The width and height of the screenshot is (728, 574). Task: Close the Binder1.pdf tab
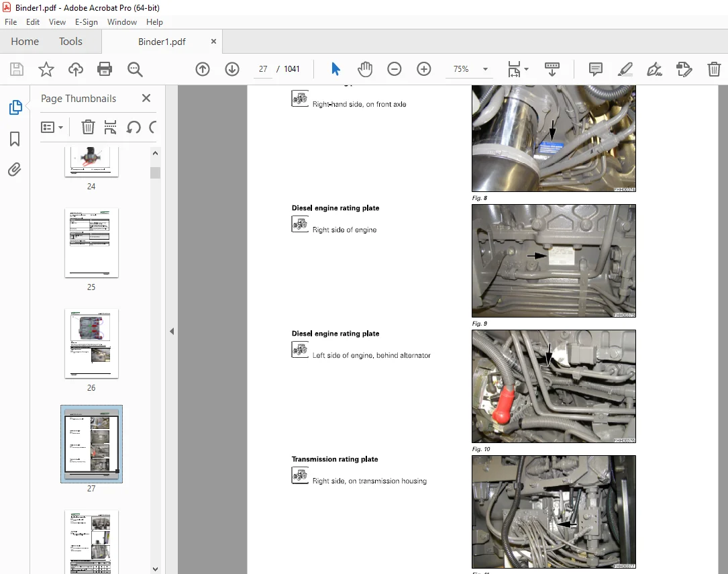[x=213, y=42]
